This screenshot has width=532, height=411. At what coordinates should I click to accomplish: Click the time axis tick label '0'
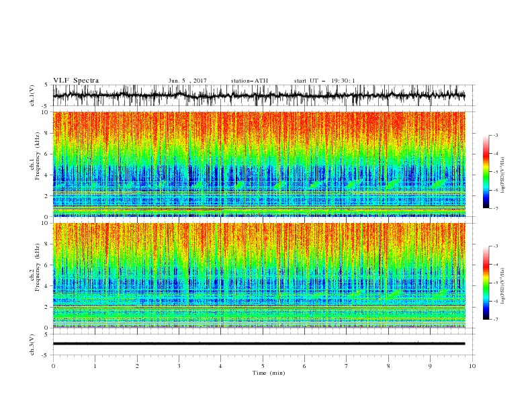tap(53, 366)
